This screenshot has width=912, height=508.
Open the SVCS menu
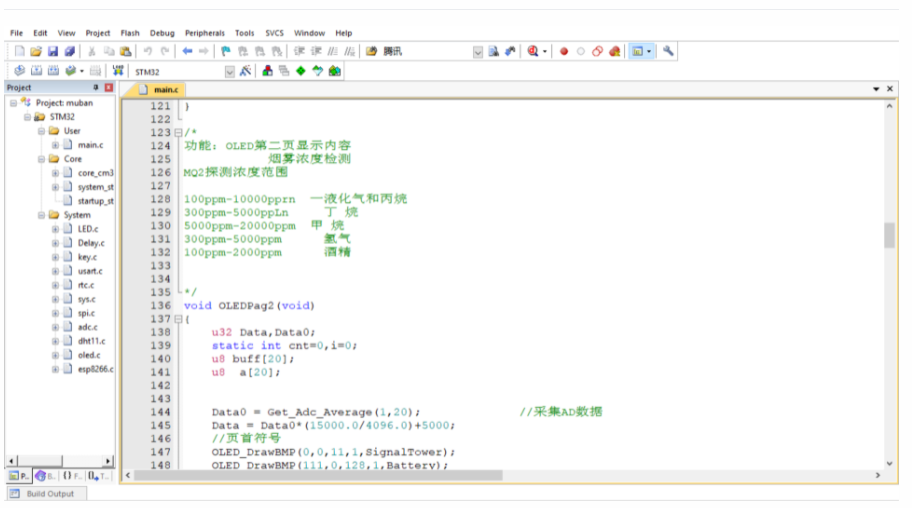(x=275, y=33)
